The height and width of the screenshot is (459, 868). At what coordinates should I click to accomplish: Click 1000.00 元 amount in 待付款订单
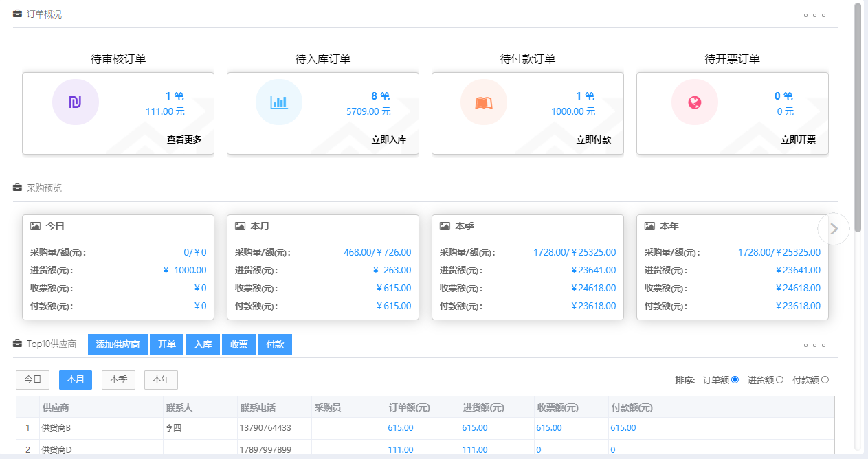pos(573,111)
